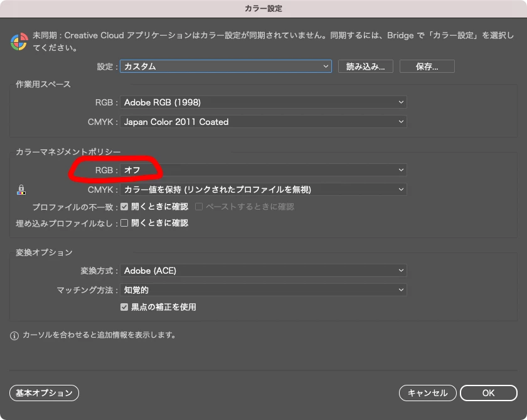Open CMYK カラー値を保持 policy dropdown
The height and width of the screenshot is (420, 527).
[x=263, y=190]
